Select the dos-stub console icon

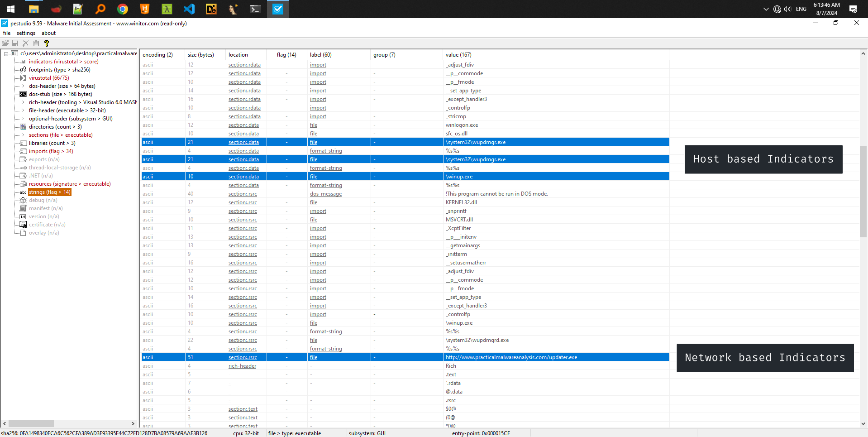click(x=23, y=94)
